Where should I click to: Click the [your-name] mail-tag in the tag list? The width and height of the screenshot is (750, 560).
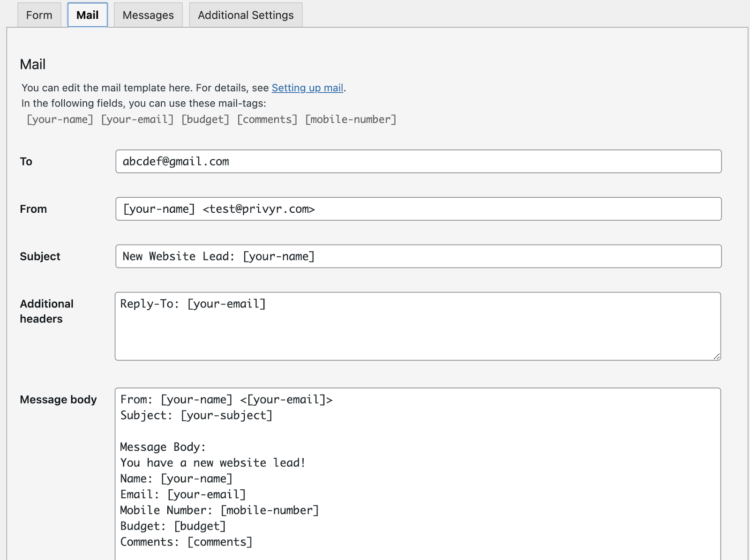[x=60, y=119]
